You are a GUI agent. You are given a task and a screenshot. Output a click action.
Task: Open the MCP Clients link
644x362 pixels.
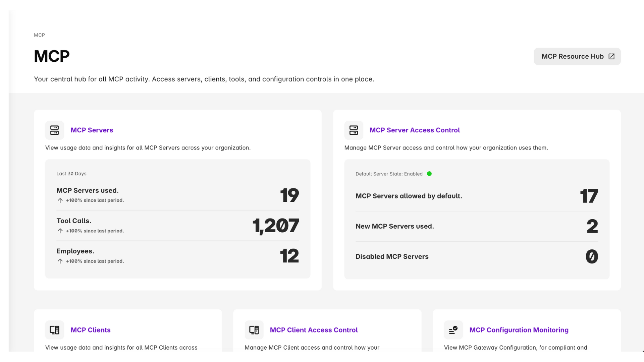click(91, 330)
